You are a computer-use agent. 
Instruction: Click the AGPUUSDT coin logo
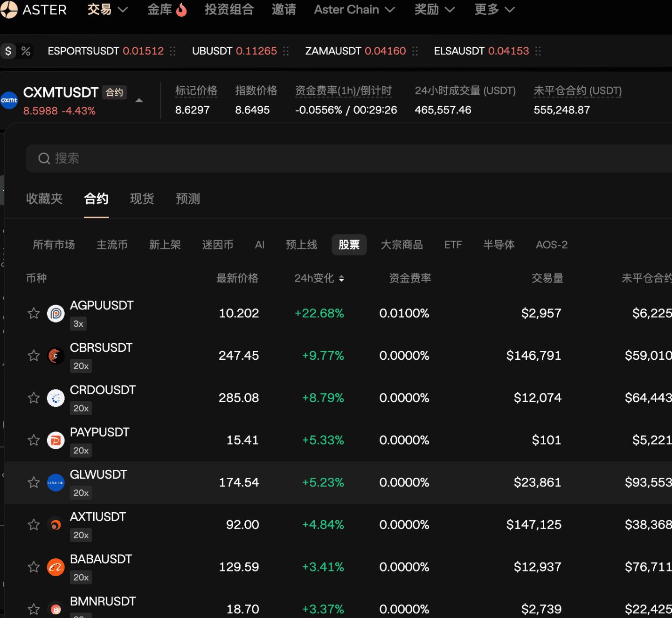56,313
